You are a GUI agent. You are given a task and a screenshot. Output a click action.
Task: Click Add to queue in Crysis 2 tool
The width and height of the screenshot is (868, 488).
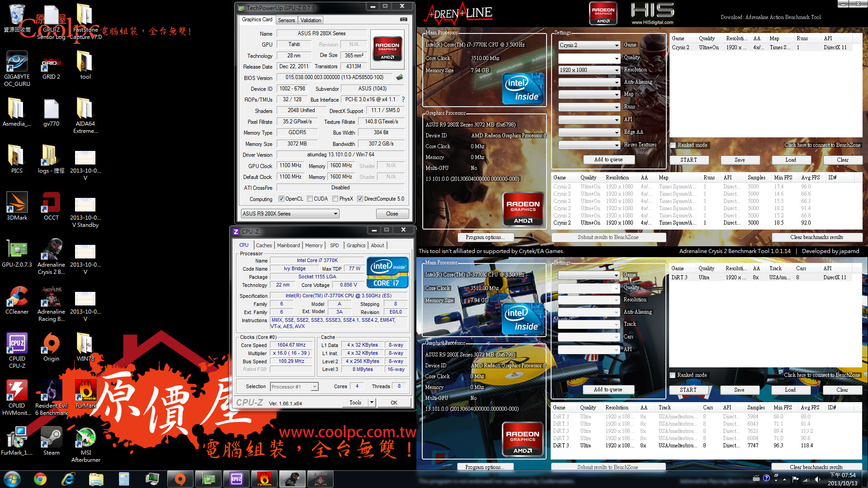(609, 160)
